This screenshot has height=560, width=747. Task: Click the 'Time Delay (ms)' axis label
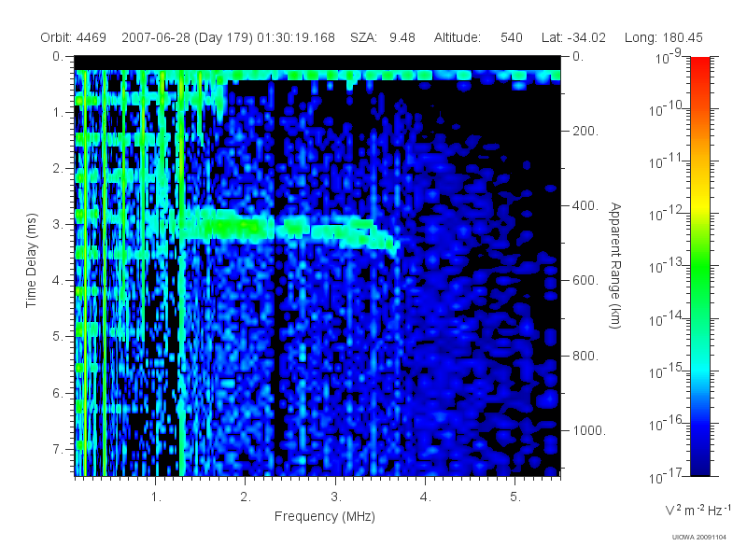(31, 260)
